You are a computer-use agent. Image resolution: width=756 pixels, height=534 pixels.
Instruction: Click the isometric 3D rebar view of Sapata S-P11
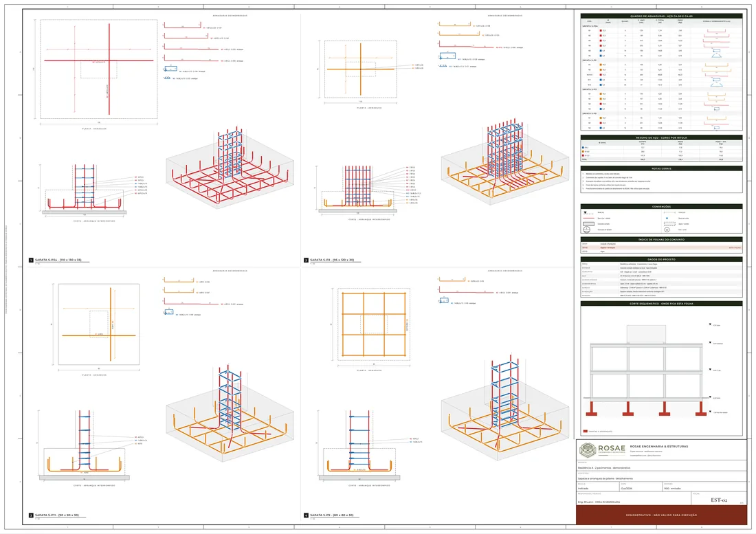(230, 414)
